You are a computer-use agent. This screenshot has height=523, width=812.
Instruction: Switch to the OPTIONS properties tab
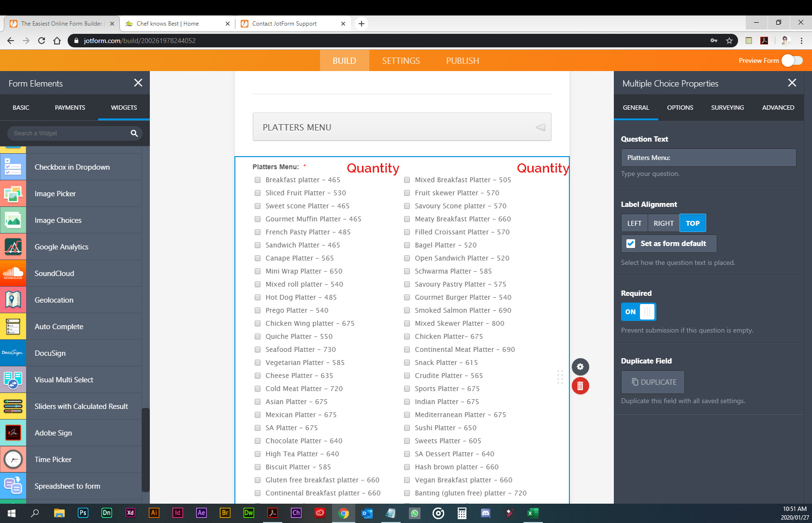point(680,108)
